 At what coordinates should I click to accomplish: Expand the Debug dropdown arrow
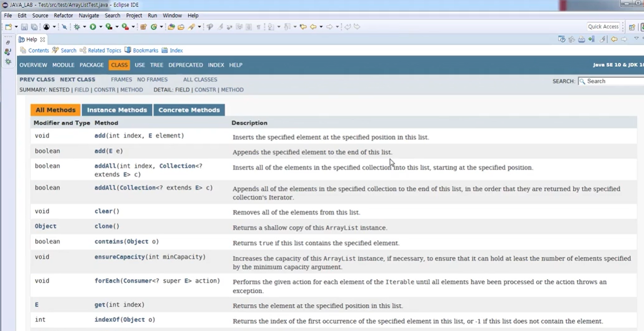pyautogui.click(x=85, y=27)
